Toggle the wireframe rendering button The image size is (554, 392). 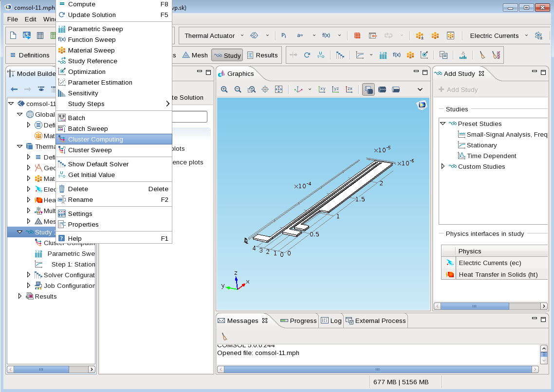click(382, 89)
